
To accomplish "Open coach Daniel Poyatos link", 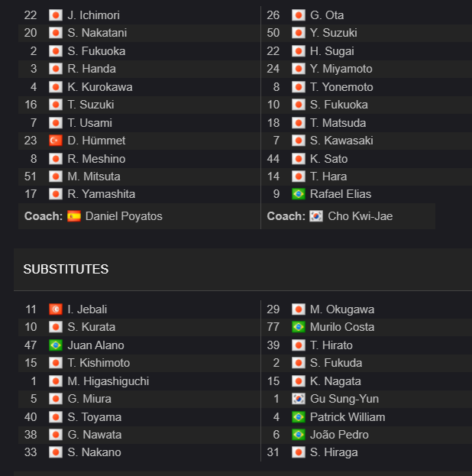I will pyautogui.click(x=124, y=216).
